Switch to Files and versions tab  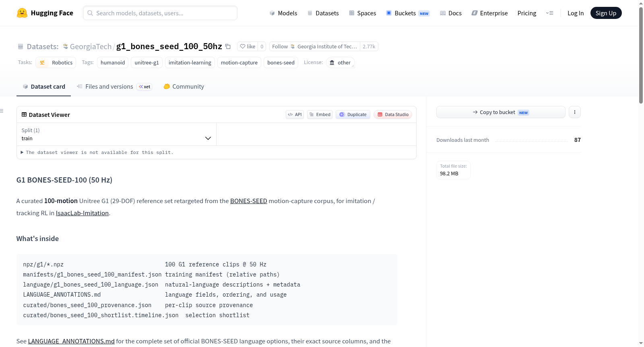click(x=114, y=86)
